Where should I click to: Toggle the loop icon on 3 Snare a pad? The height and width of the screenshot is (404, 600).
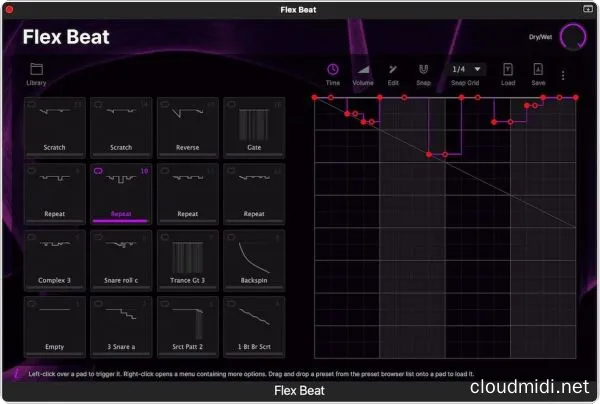click(x=98, y=304)
